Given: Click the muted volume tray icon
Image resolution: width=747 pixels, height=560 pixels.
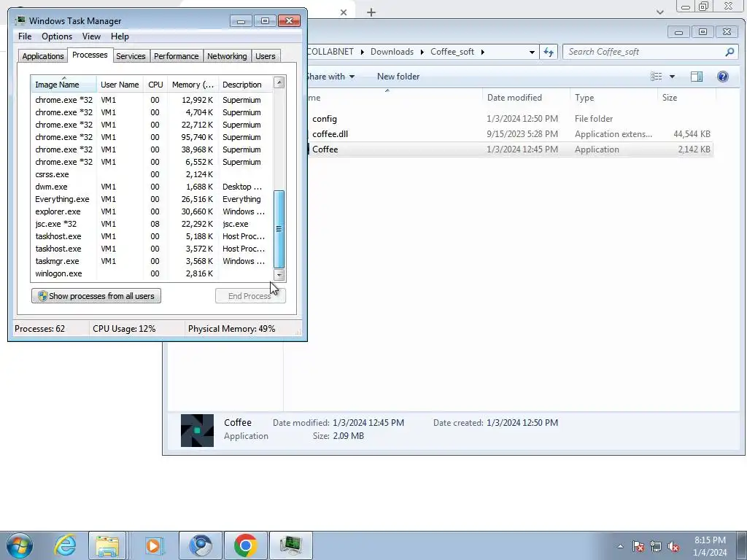Looking at the screenshot, I should point(673,546).
